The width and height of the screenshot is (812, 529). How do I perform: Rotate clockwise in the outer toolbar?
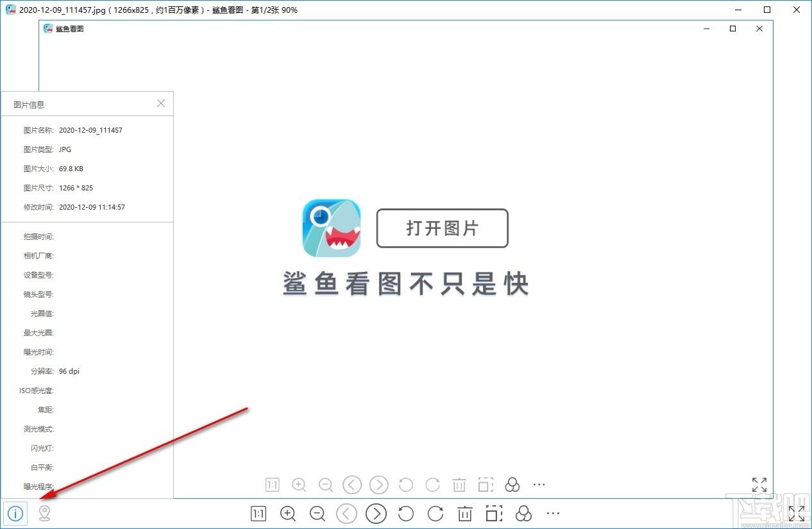coord(436,514)
